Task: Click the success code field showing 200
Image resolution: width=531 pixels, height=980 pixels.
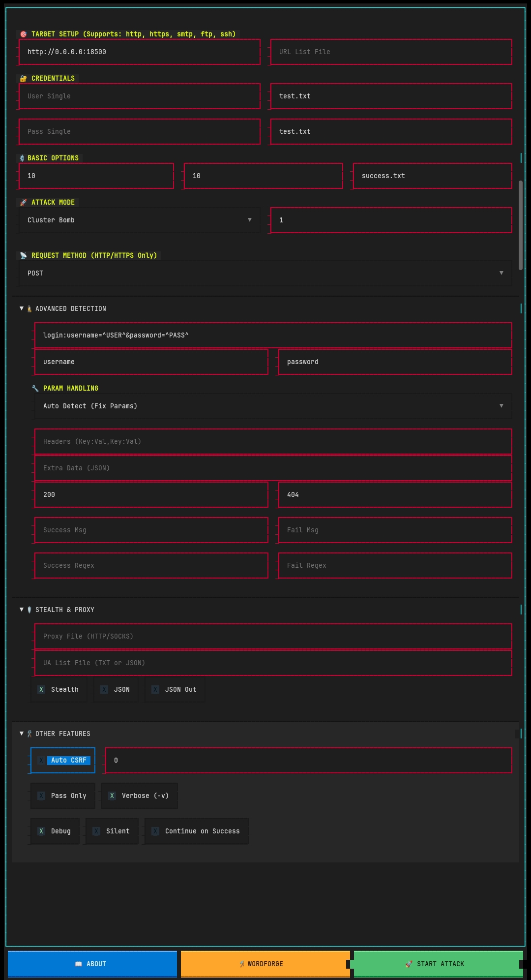Action: pos(151,494)
